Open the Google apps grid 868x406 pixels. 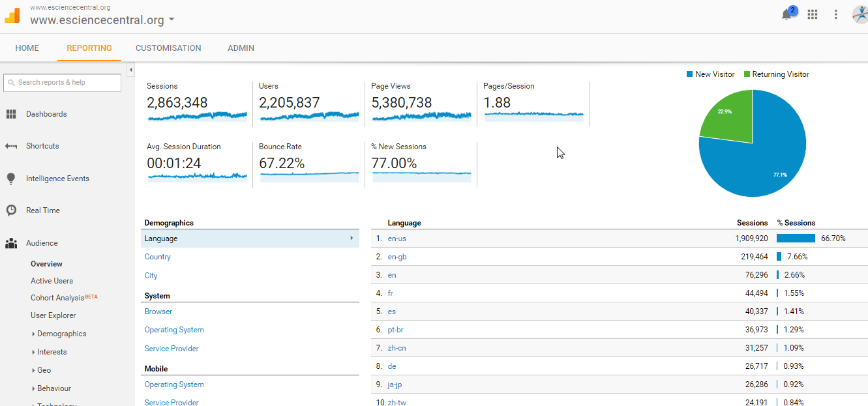click(812, 13)
